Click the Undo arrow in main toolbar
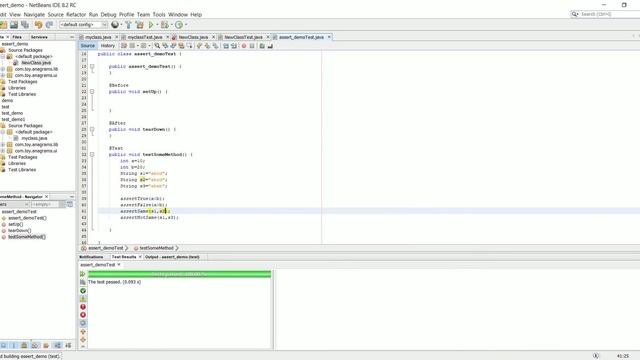 (38, 25)
